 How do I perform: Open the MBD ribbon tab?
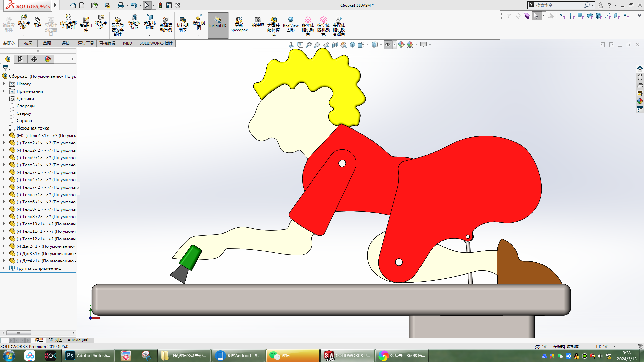click(128, 43)
